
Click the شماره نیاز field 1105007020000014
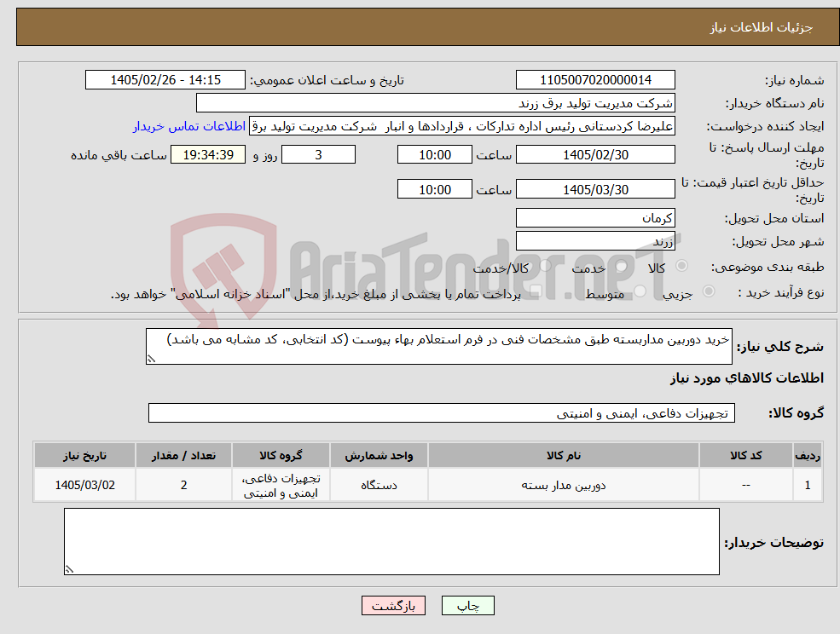595,80
